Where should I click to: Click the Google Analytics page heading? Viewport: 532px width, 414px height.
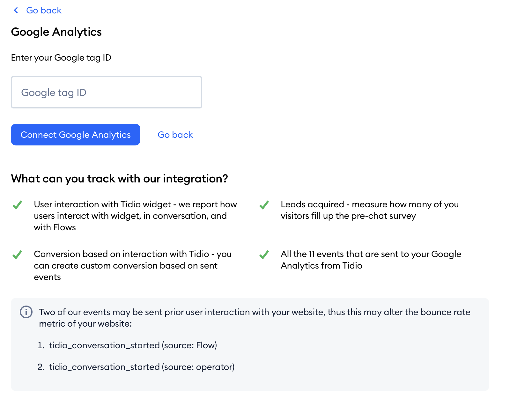coord(56,32)
